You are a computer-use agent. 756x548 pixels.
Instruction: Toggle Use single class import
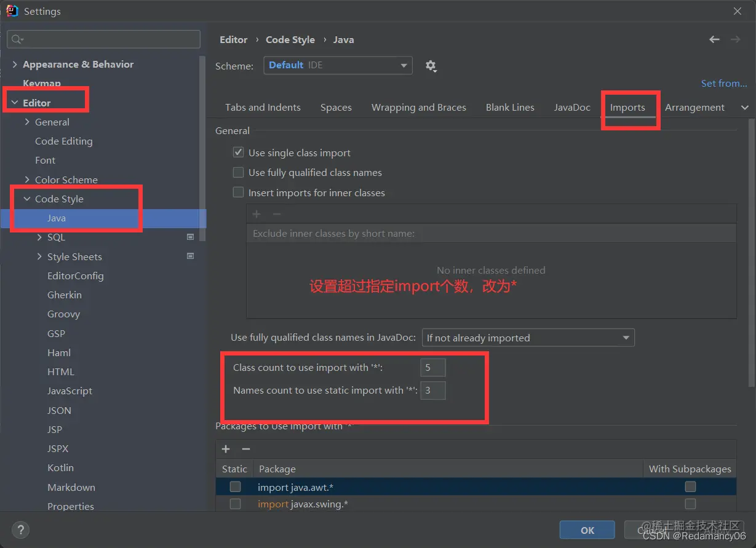coord(239,153)
